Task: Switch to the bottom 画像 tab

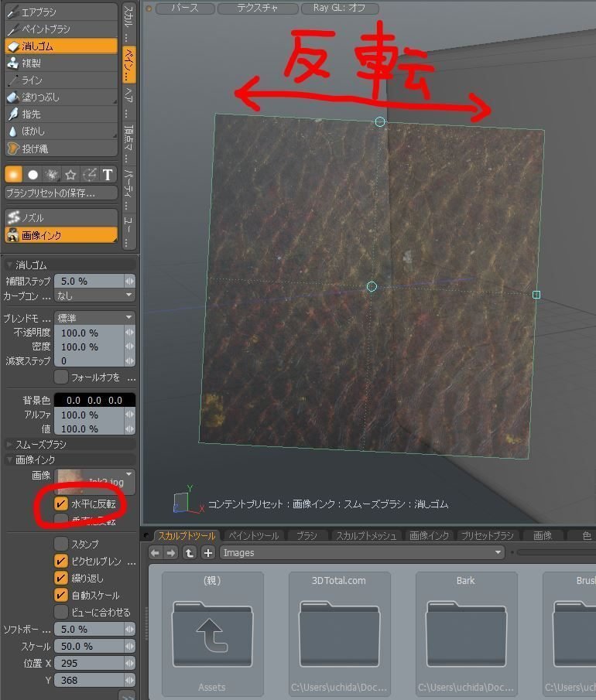Action: pos(543,535)
